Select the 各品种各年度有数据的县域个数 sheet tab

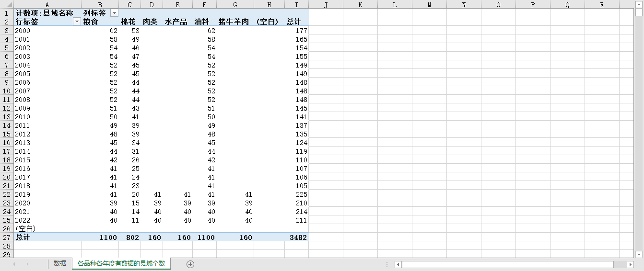point(121,264)
